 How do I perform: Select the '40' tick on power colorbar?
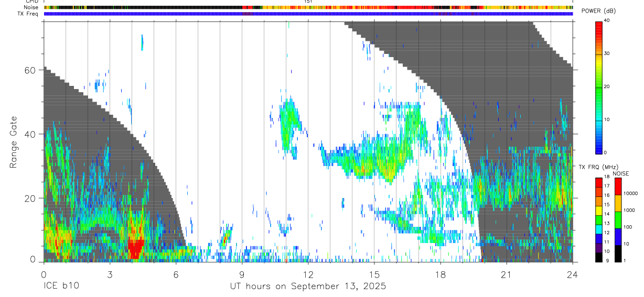[x=607, y=21]
